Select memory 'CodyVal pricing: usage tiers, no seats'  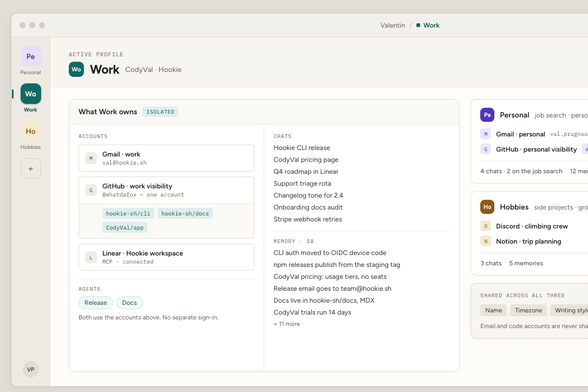tap(330, 277)
